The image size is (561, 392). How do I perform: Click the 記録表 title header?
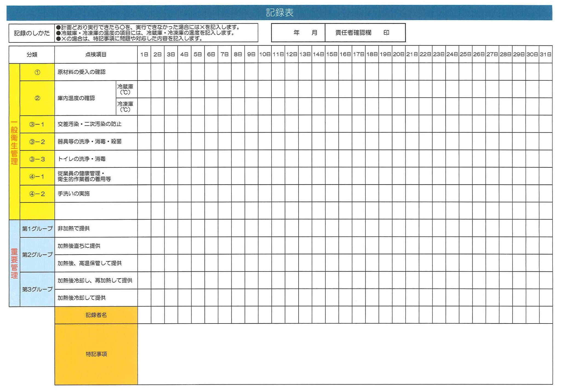click(279, 13)
